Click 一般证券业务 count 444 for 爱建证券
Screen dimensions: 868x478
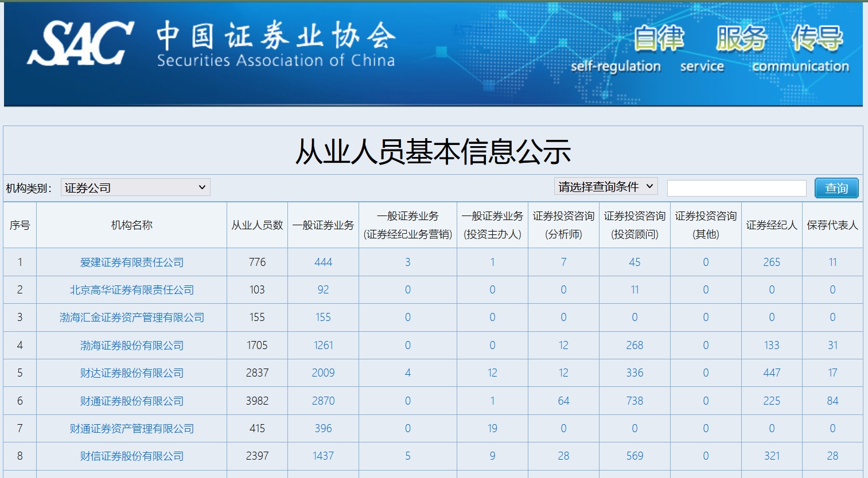click(323, 262)
